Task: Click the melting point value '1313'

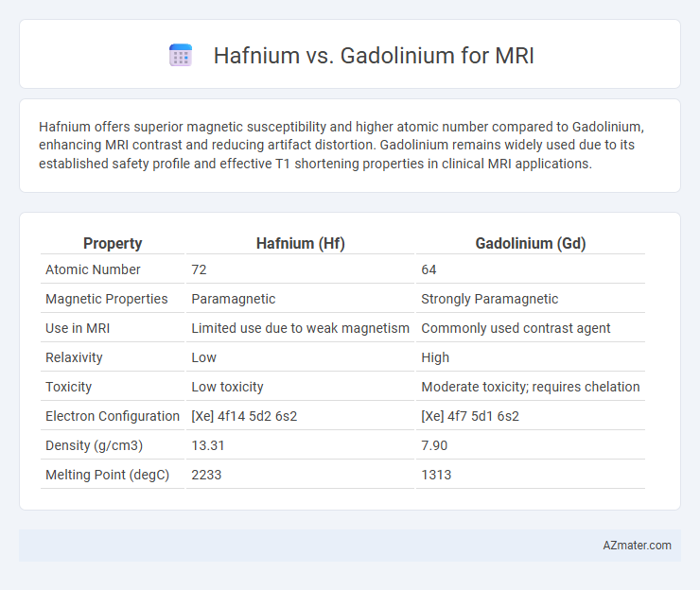Action: point(436,475)
